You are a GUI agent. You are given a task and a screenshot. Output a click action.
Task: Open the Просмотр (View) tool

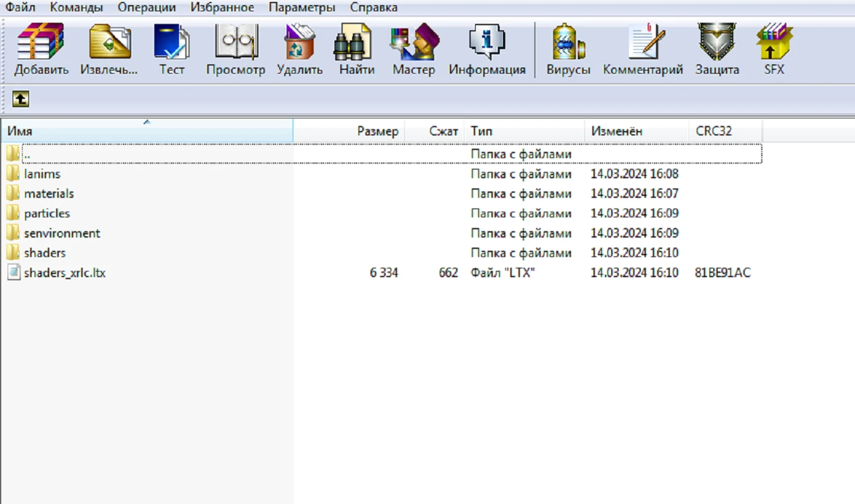(x=236, y=42)
